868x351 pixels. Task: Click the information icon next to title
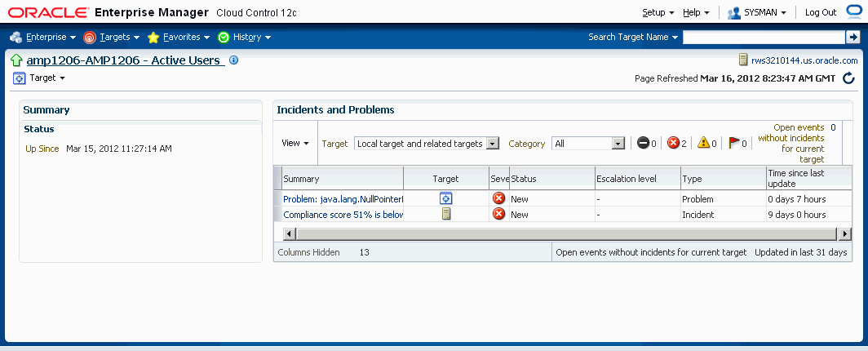(x=233, y=60)
